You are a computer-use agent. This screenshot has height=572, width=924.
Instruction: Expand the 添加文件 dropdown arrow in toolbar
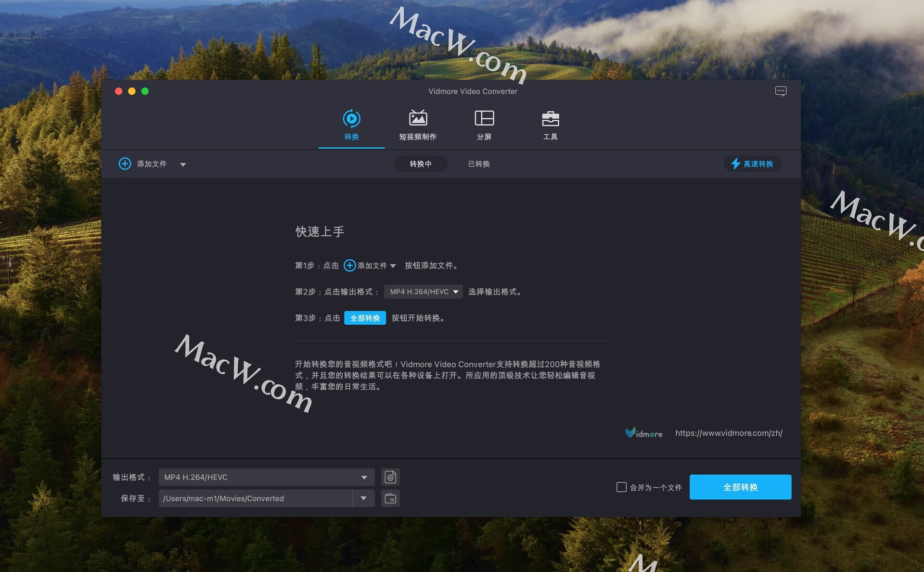tap(183, 165)
